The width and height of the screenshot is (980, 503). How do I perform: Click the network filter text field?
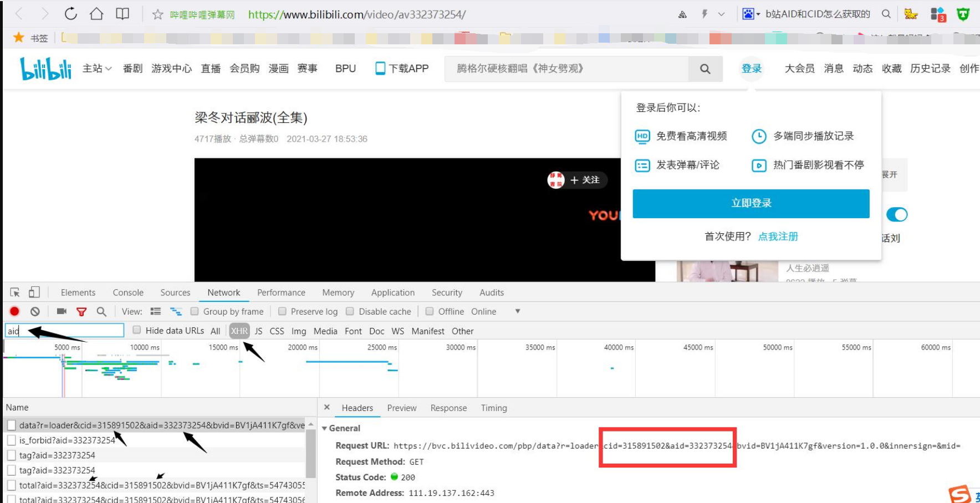click(x=64, y=331)
